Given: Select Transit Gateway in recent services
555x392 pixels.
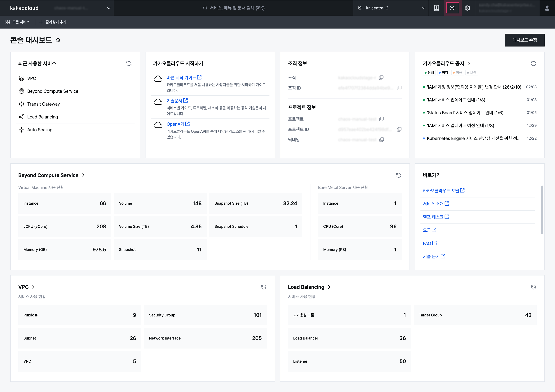Looking at the screenshot, I should (x=43, y=104).
